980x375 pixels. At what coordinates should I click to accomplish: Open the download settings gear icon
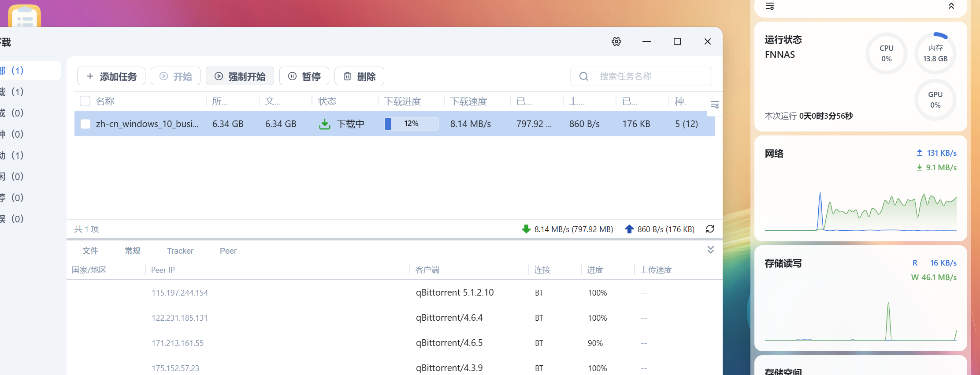pos(616,41)
